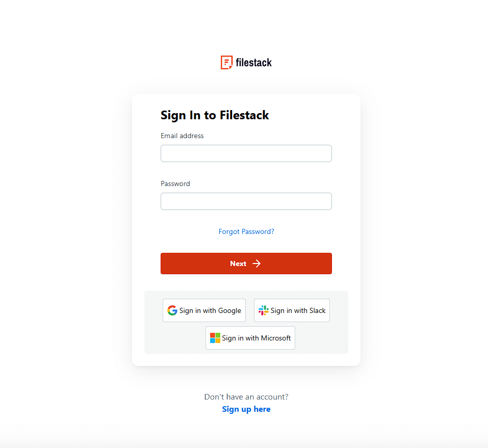Click the Password input field
This screenshot has width=488, height=448.
click(x=246, y=201)
